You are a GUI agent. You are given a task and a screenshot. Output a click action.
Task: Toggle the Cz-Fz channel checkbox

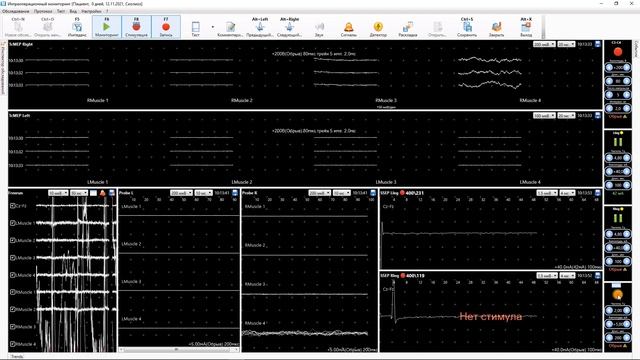[x=13, y=206]
